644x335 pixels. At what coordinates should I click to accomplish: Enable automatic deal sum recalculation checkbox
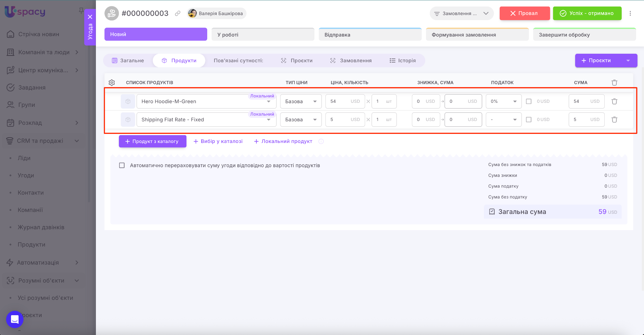pos(122,166)
